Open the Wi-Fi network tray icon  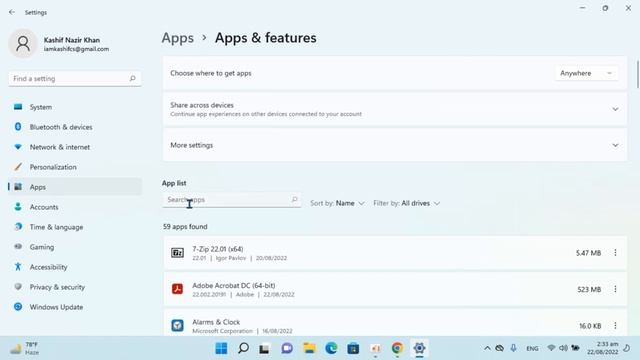(551, 348)
